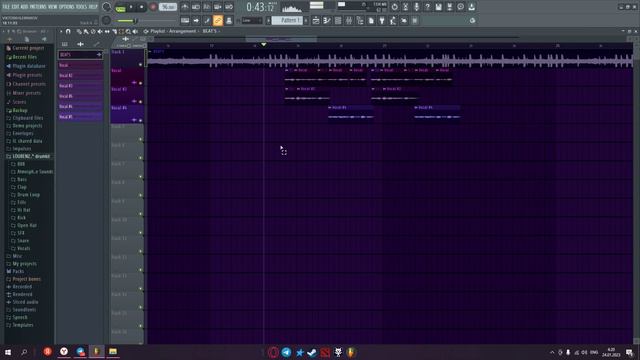Image resolution: width=640 pixels, height=360 pixels.
Task: Select the Mute tool in playlist
Action: point(100,31)
